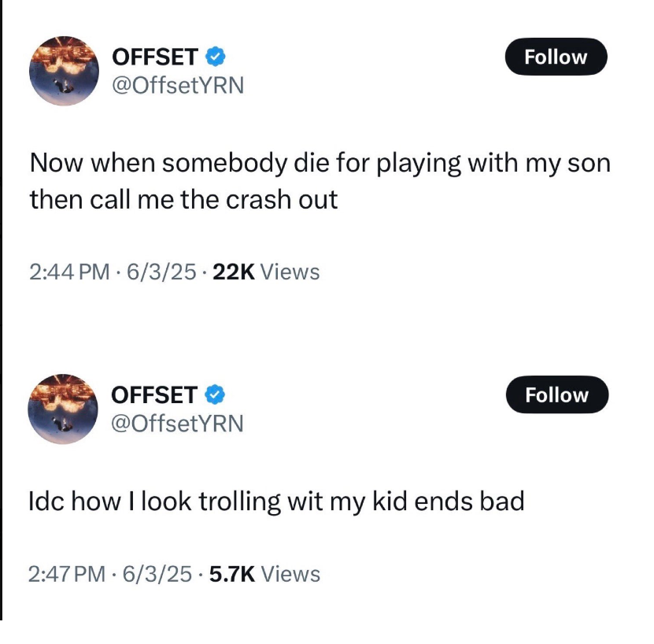The width and height of the screenshot is (654, 644).
Task: Open the profile picture on the 2:44 PM tweet
Action: click(x=62, y=71)
